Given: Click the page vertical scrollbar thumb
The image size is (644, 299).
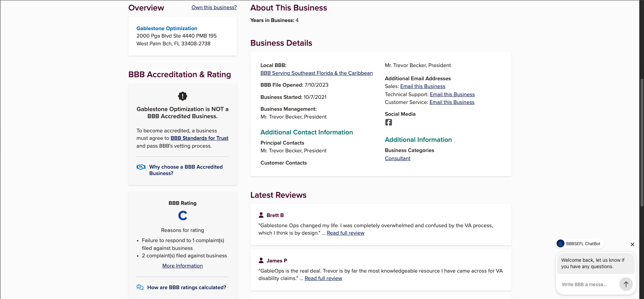Looking at the screenshot, I should [642, 142].
